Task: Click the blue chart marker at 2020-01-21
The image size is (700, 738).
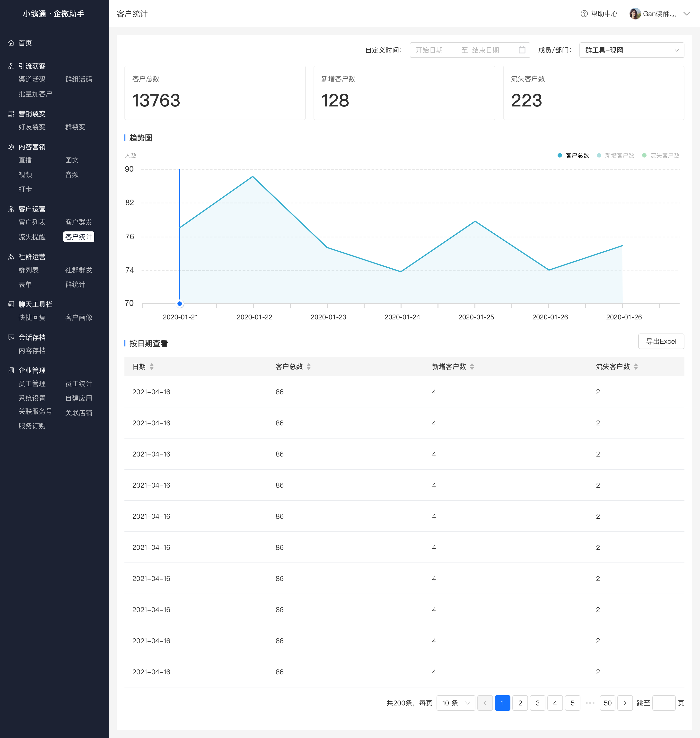Action: tap(179, 304)
